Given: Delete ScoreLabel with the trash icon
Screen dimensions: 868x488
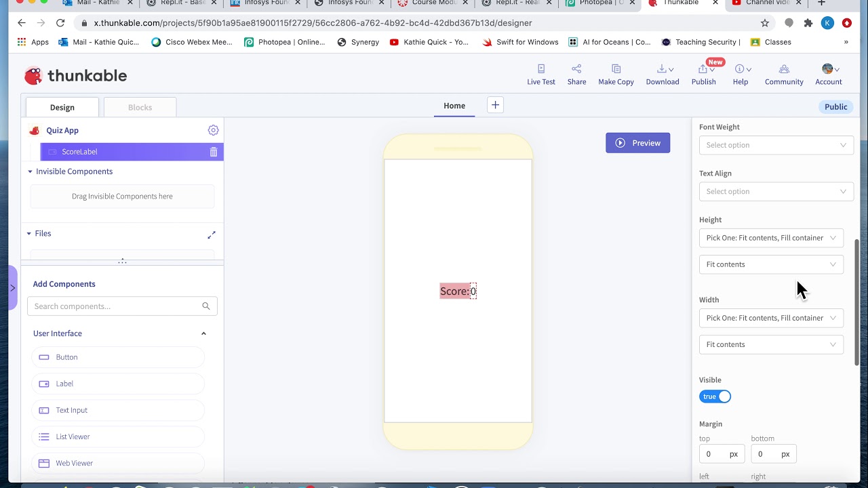Looking at the screenshot, I should [x=214, y=152].
